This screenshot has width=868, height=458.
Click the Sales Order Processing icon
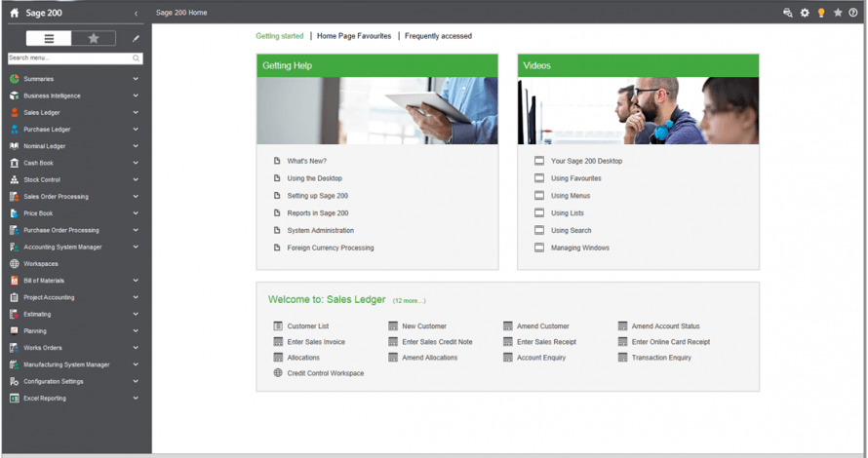tap(15, 197)
